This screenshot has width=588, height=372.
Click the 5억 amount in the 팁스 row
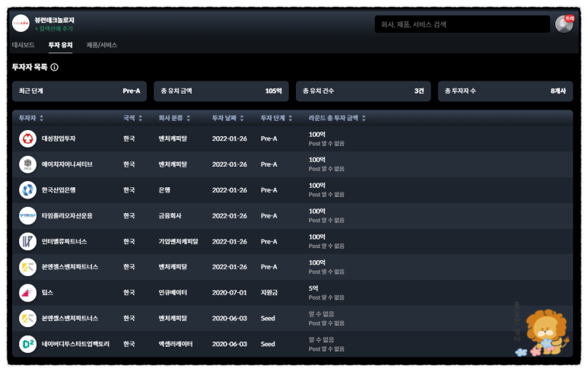coord(313,288)
